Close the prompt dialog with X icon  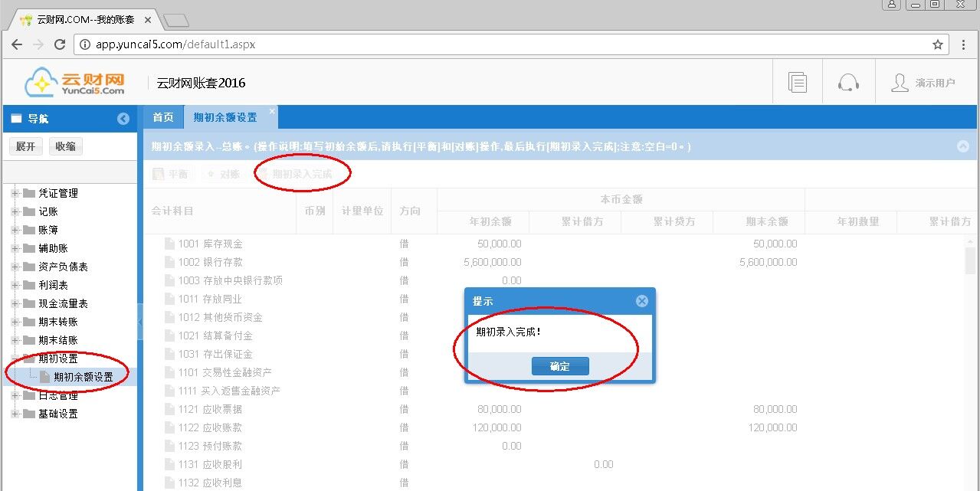642,301
